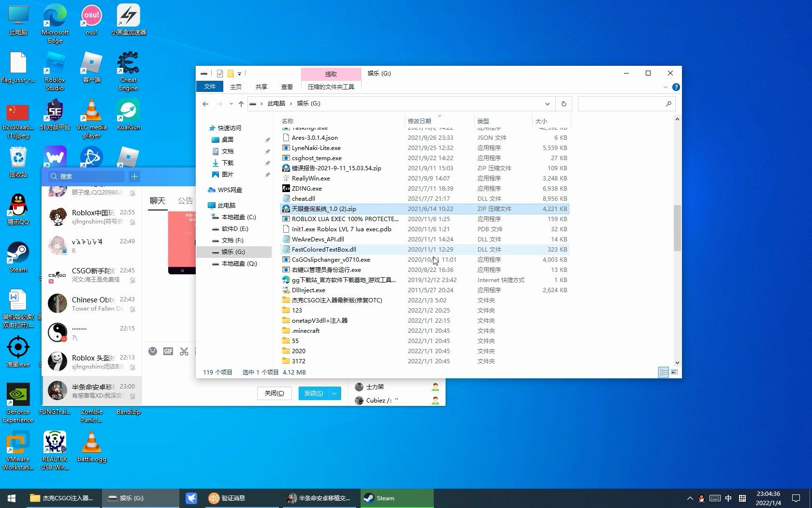812x508 pixels.
Task: Click the QQ add plus button
Action: pyautogui.click(x=134, y=177)
